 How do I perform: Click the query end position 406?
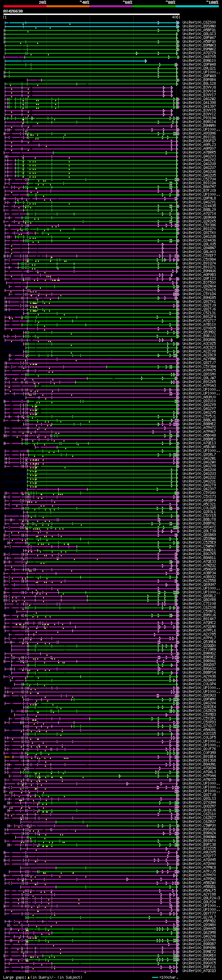[175, 17]
